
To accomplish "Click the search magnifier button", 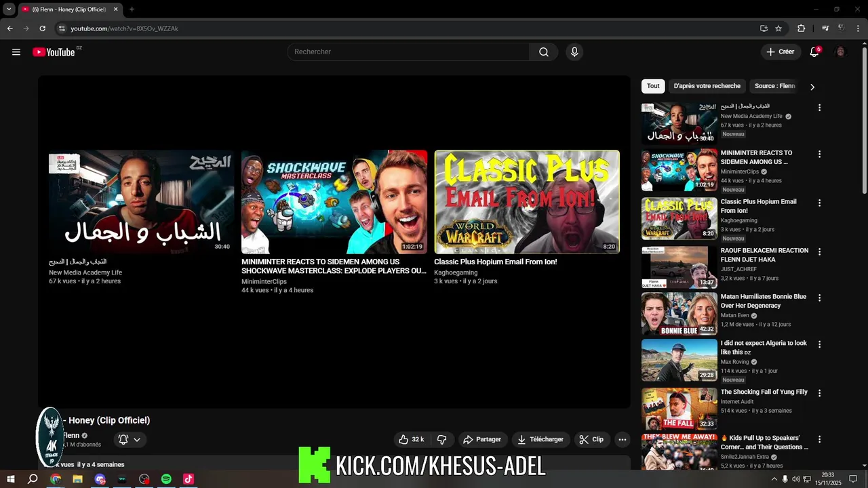I will coord(544,52).
